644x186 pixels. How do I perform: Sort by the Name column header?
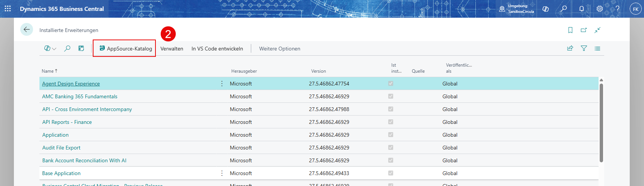click(49, 71)
